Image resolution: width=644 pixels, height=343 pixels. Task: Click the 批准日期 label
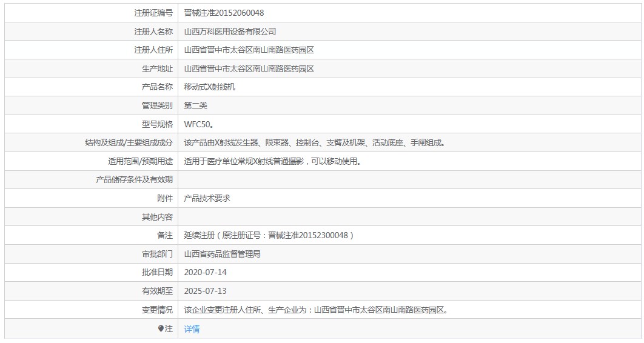(157, 273)
